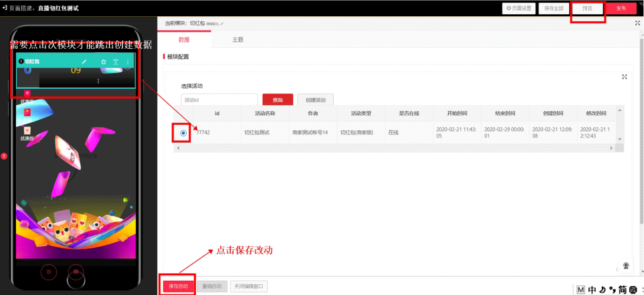Switch to the 主题 tab

pos(238,40)
